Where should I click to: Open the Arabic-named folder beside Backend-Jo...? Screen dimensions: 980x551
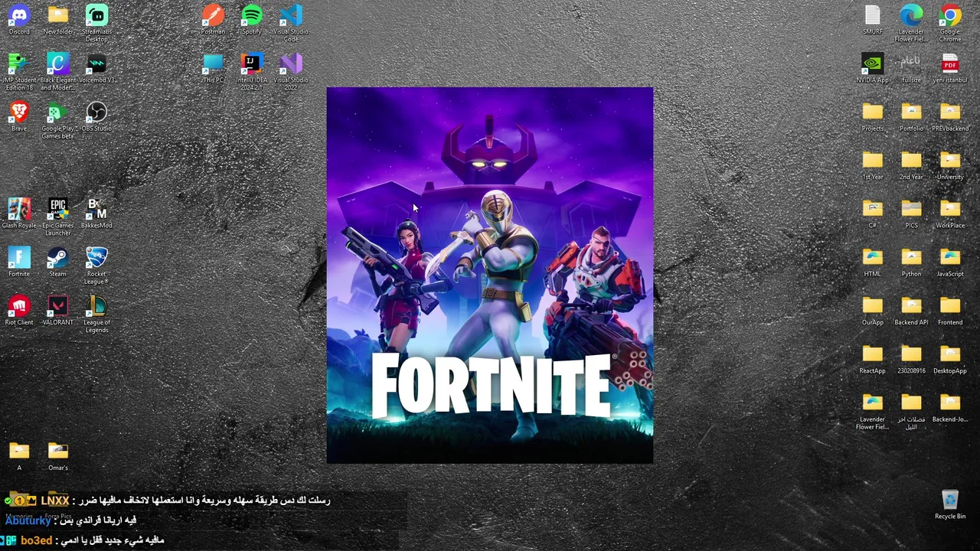[911, 411]
